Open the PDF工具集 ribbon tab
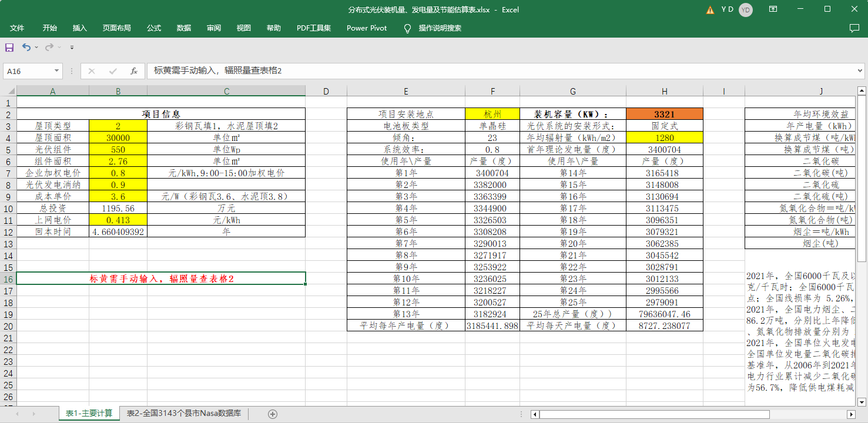Screen dimensions: 868x423 coord(314,28)
